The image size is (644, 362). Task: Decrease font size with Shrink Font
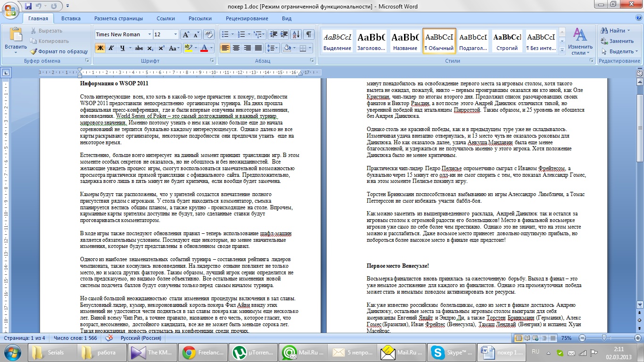(x=196, y=34)
